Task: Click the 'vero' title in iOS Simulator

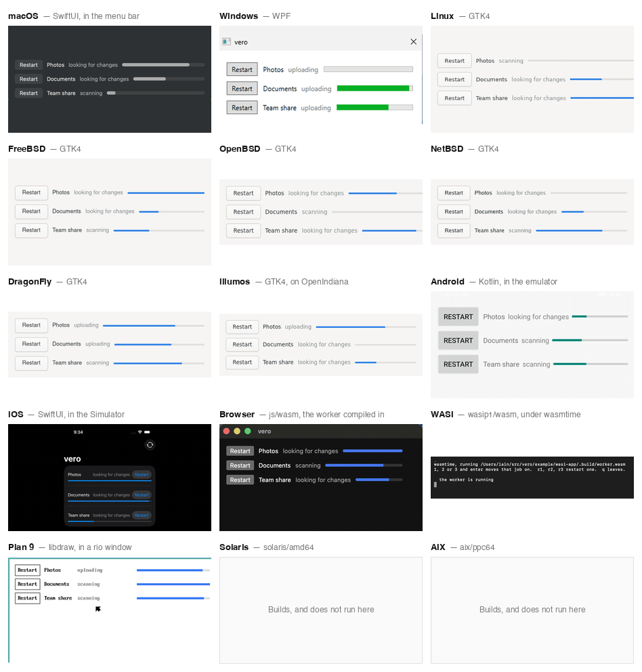Action: [x=72, y=459]
